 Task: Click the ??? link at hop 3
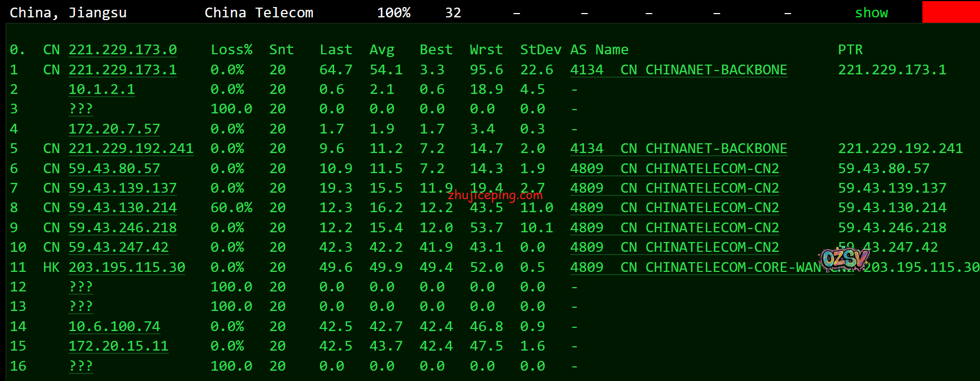pos(80,109)
